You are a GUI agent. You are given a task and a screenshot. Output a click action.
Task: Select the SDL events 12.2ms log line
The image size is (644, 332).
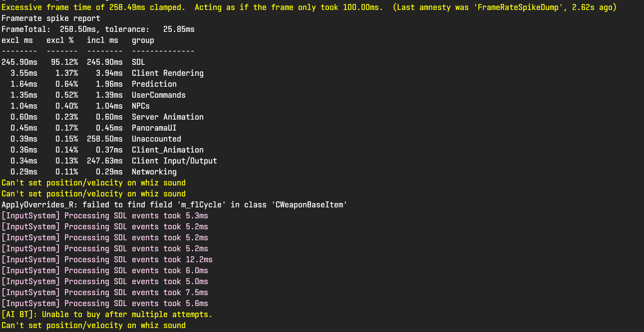(x=107, y=260)
